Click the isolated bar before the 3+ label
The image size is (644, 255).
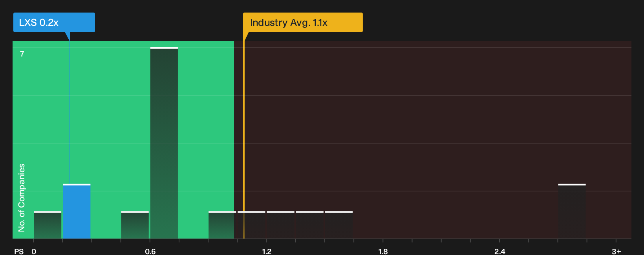572,211
